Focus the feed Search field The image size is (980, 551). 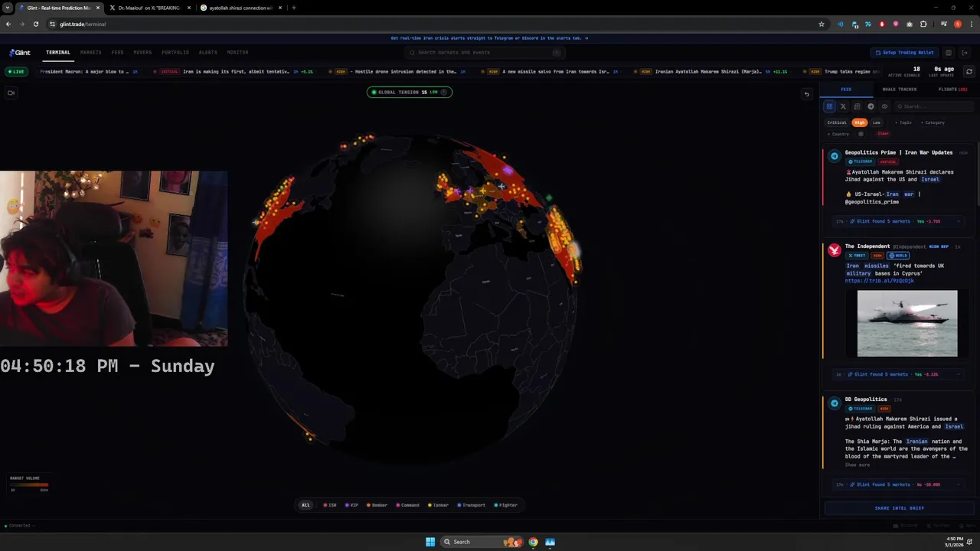[x=934, y=106]
